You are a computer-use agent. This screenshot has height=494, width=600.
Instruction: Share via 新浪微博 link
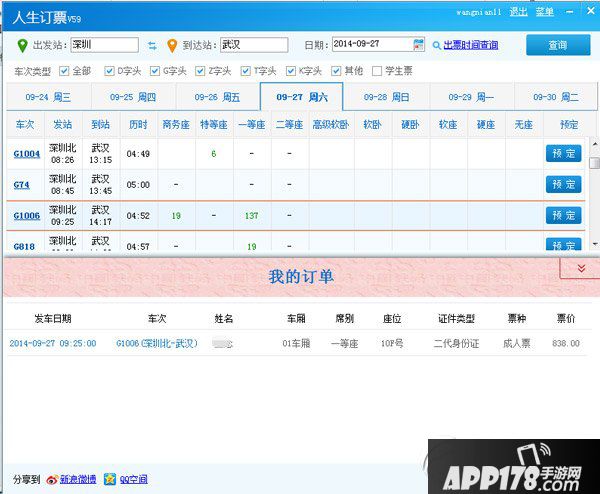(78, 479)
